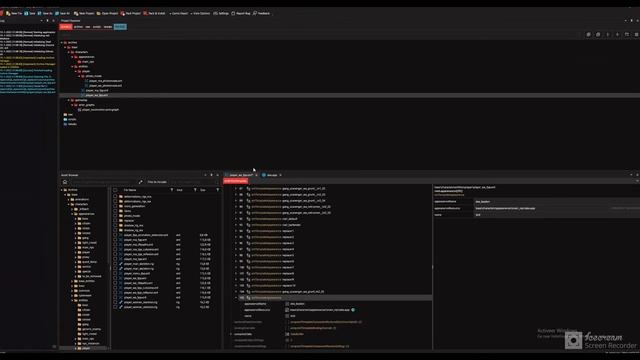640x360 pixels.
Task: Expand the replacer1 appearance entry
Action: 236,231
